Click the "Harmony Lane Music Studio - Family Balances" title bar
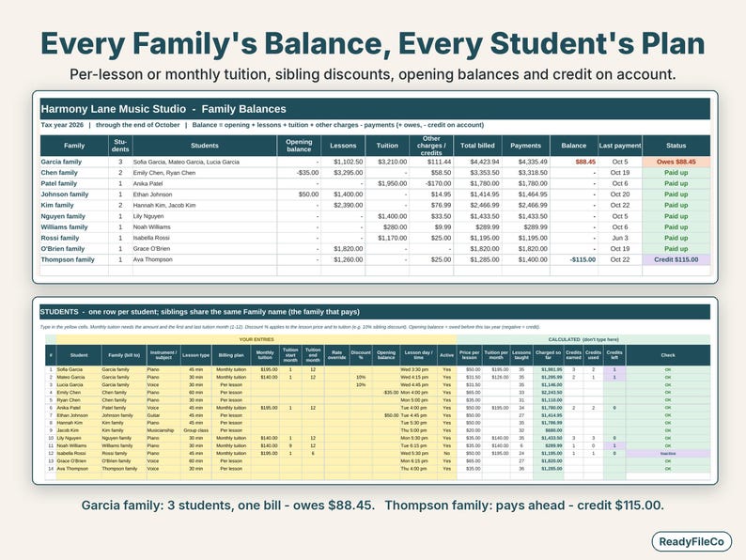This screenshot has height=560, width=746. tap(375, 109)
